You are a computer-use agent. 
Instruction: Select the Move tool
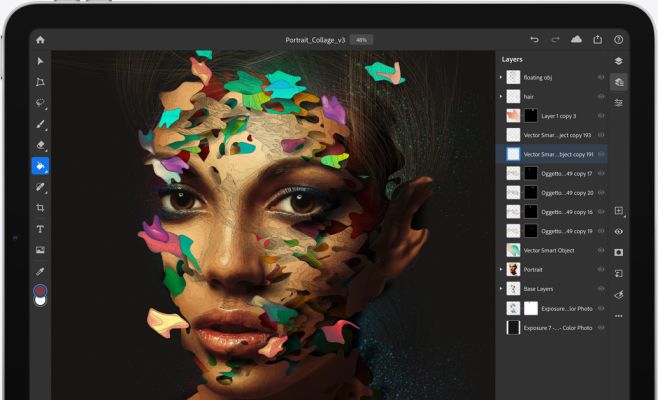coord(40,61)
